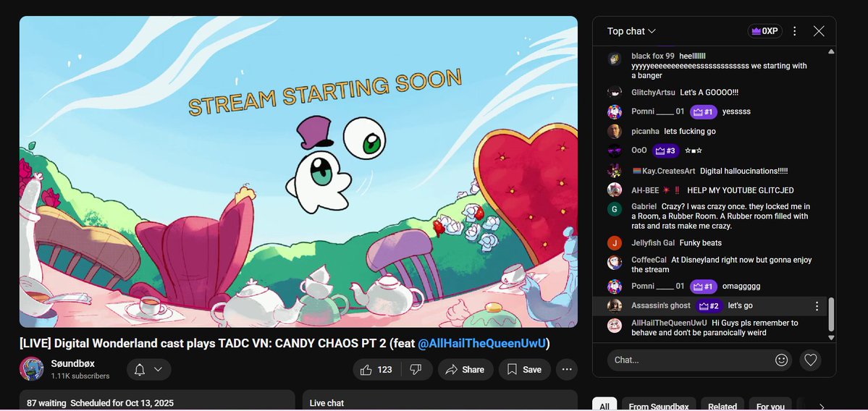This screenshot has width=868, height=411.
Task: Click the 87 waiting scheduled info box
Action: click(157, 400)
